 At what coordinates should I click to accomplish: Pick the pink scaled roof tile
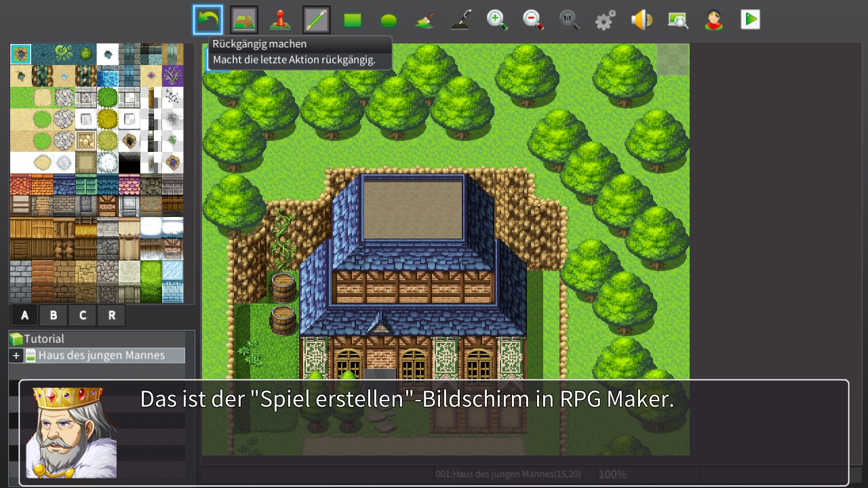coord(129,184)
